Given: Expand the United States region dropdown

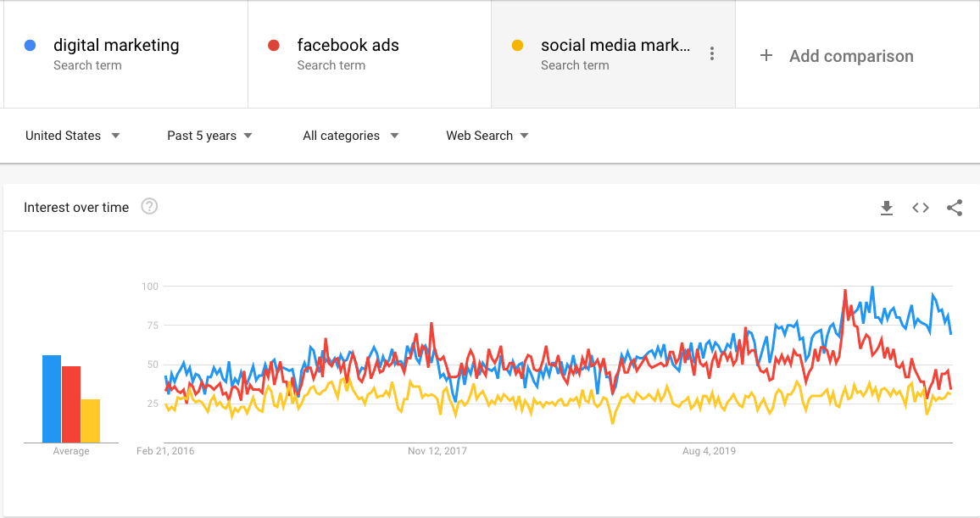Looking at the screenshot, I should pos(73,136).
